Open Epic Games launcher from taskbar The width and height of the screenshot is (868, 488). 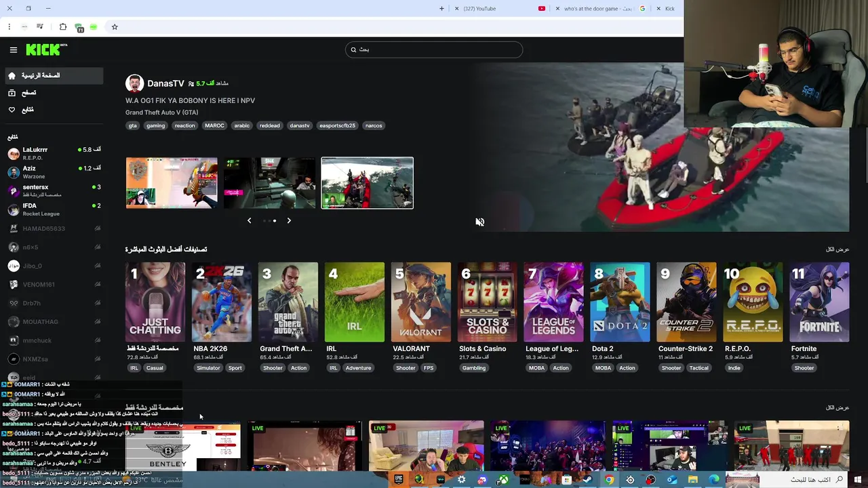click(399, 480)
